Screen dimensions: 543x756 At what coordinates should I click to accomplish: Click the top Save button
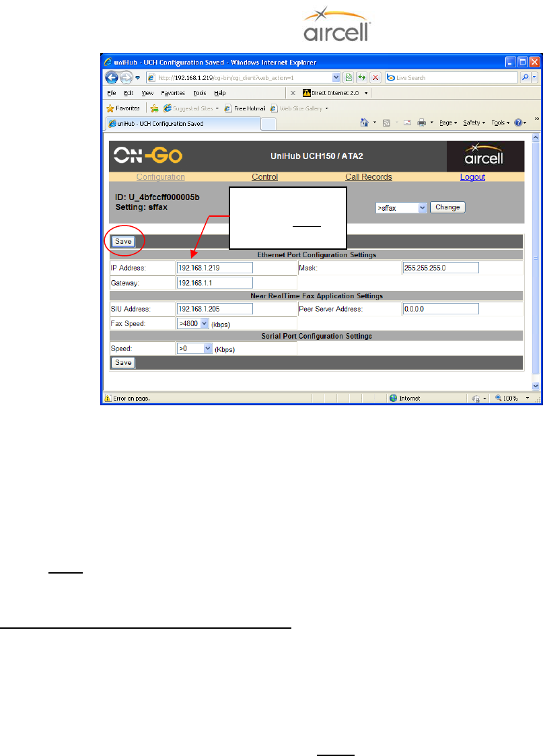point(123,242)
